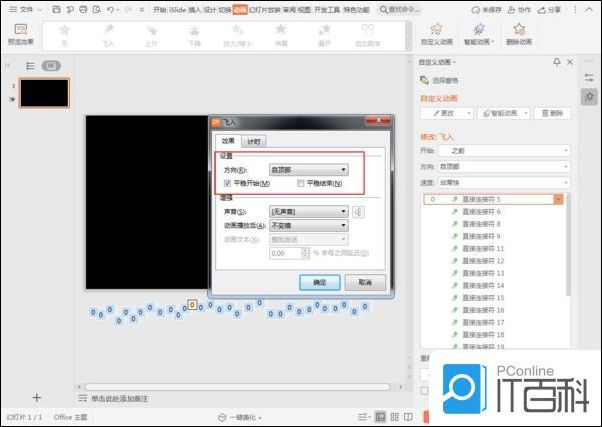Open the 开始 ribbon tab
The width and height of the screenshot is (602, 427).
[160, 10]
